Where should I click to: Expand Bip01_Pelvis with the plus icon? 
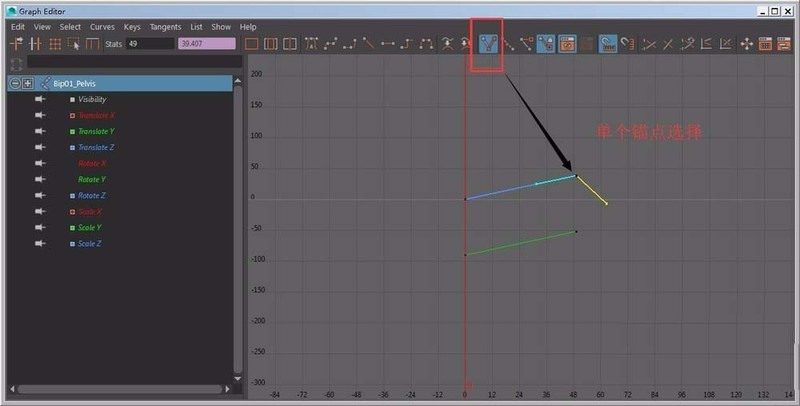(x=28, y=83)
